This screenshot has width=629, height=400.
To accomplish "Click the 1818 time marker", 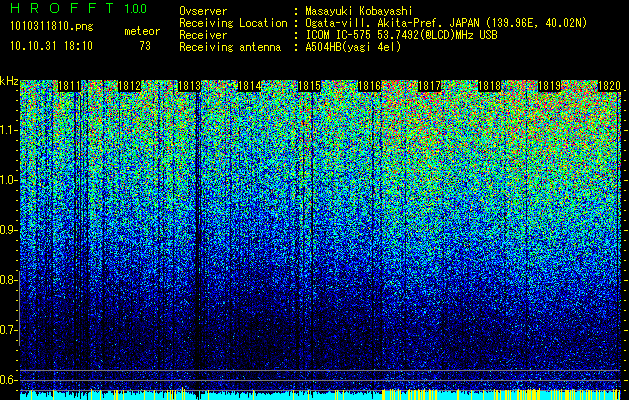I will coord(490,86).
